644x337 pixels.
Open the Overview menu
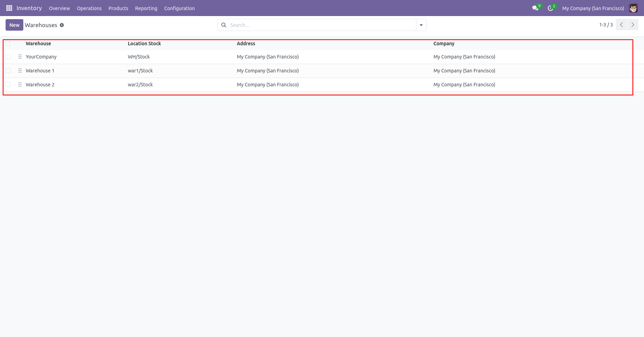[x=59, y=8]
